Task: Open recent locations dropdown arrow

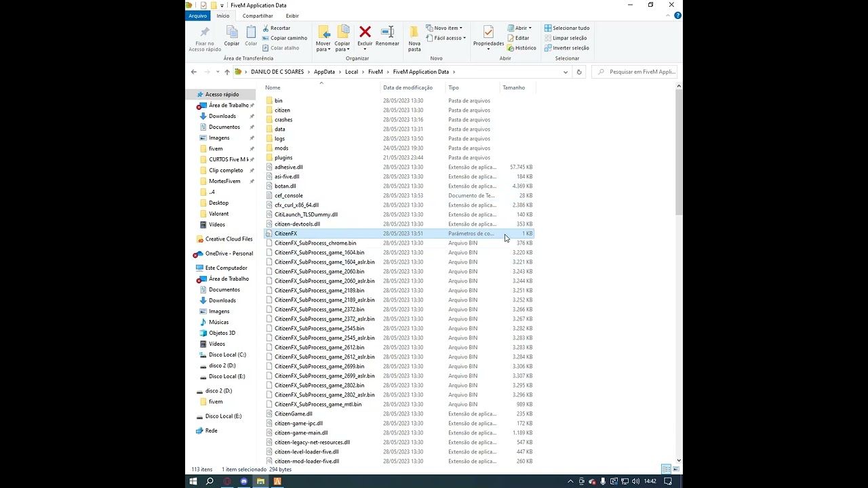Action: pyautogui.click(x=218, y=72)
